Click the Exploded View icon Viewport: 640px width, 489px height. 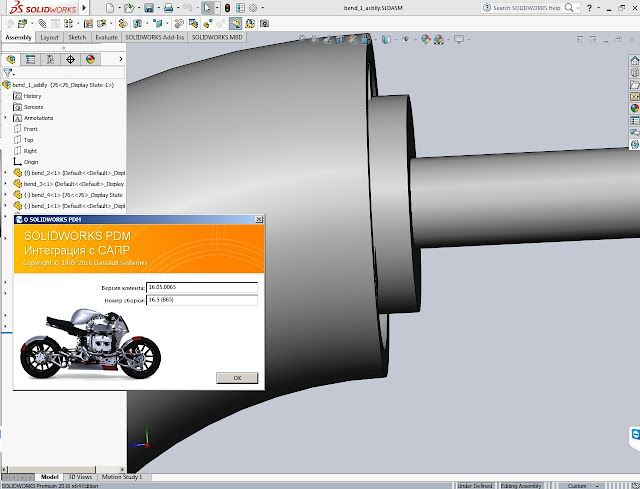tap(208, 24)
